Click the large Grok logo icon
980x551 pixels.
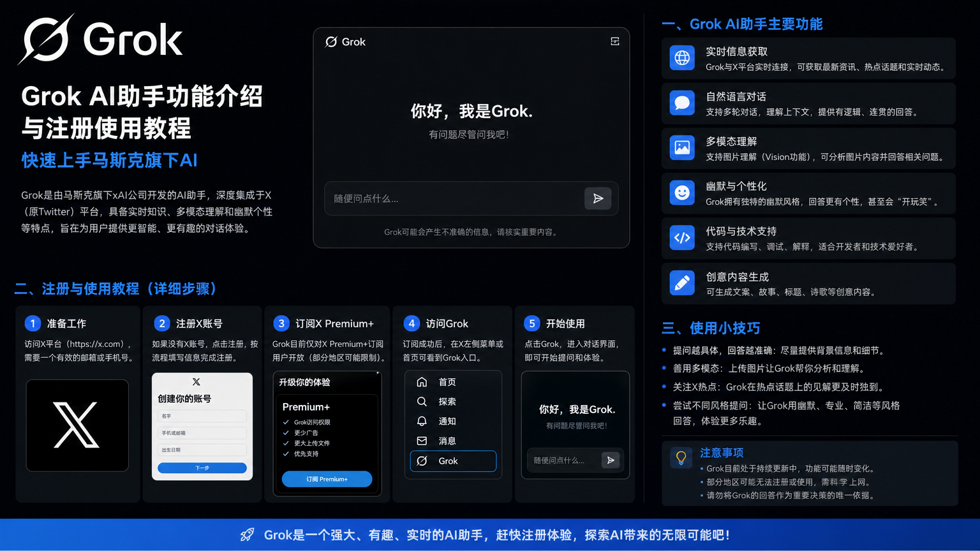pyautogui.click(x=46, y=39)
